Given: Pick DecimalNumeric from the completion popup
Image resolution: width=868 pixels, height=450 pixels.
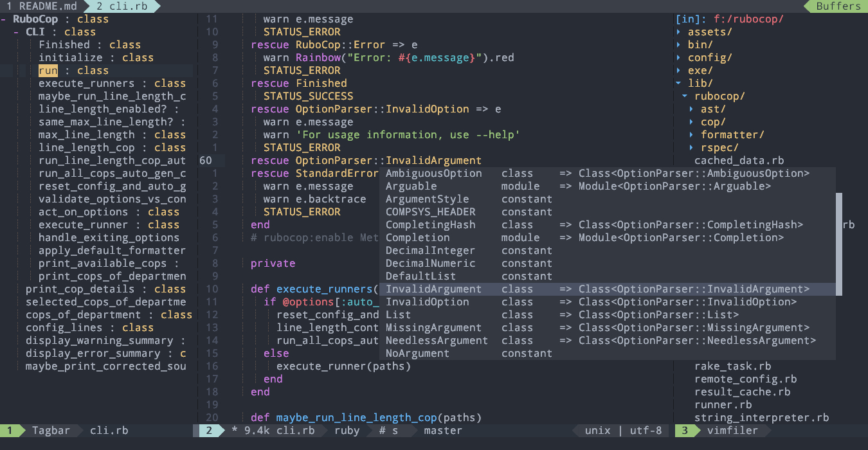Looking at the screenshot, I should 608,264.
